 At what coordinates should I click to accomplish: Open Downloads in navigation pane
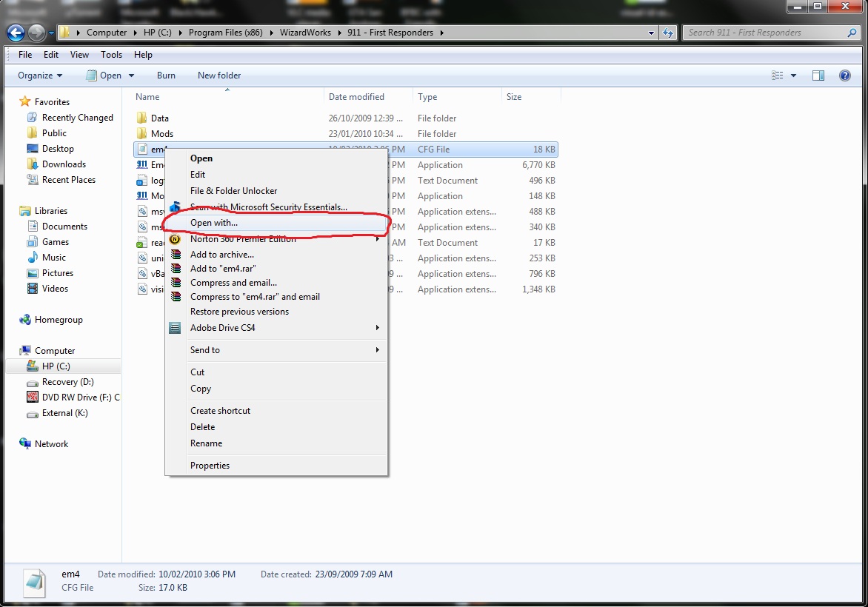64,164
